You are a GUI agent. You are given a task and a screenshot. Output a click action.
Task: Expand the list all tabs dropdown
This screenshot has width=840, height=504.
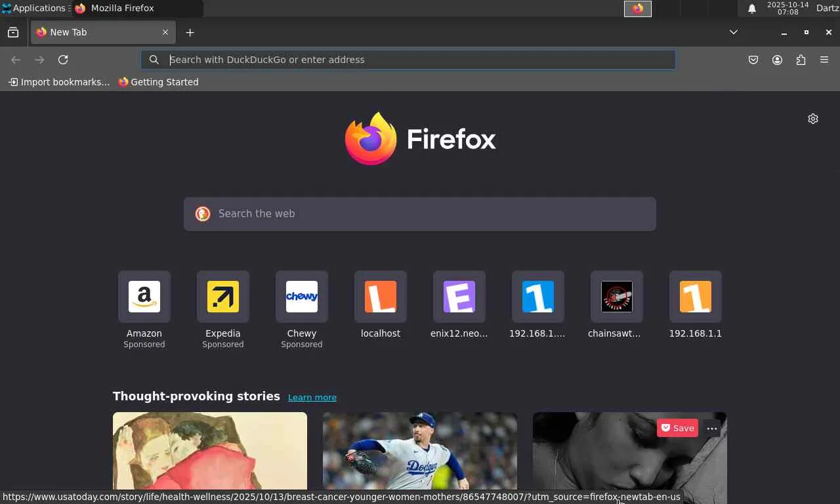pos(734,32)
